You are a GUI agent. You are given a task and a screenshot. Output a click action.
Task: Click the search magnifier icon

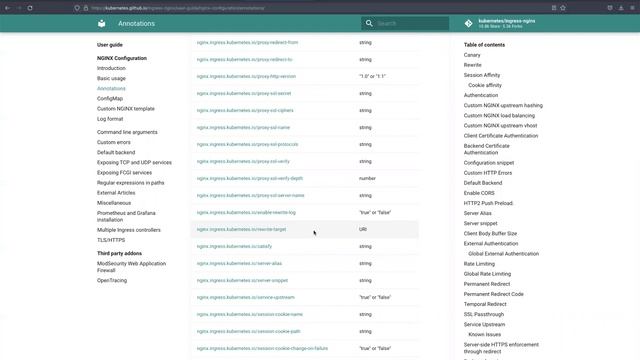tap(369, 23)
